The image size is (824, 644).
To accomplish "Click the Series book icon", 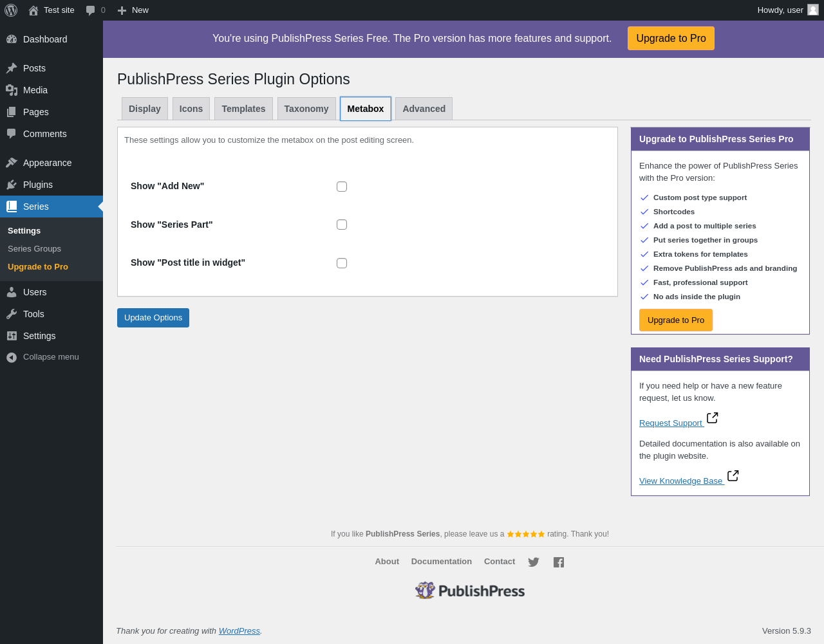I will coord(12,207).
